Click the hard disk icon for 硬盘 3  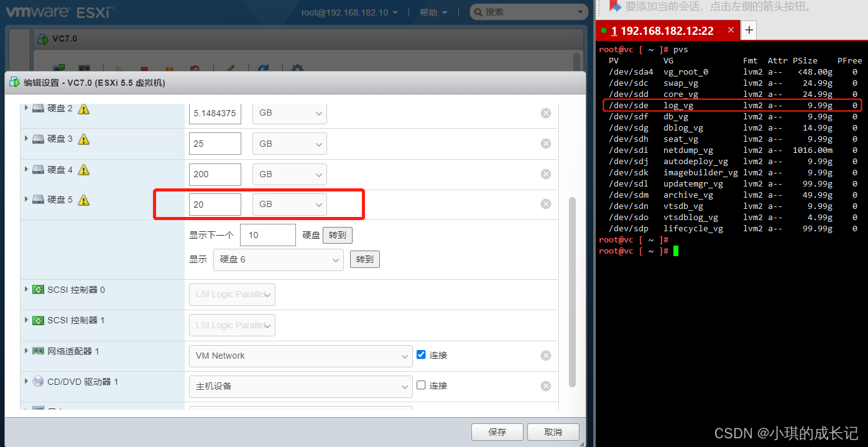[x=38, y=139]
